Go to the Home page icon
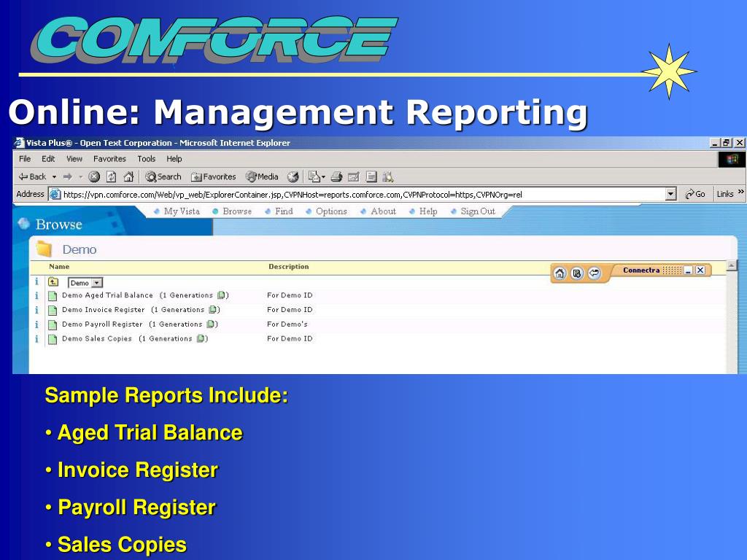747x560 pixels. coord(128,176)
